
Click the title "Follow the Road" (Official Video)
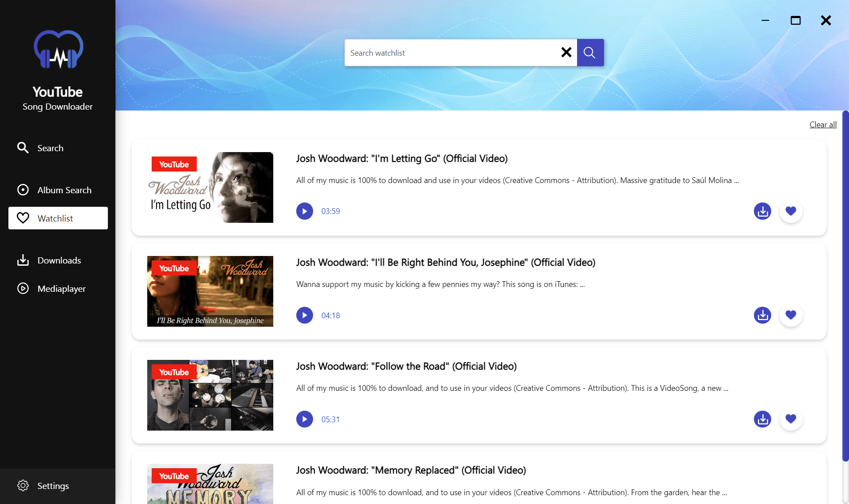pyautogui.click(x=406, y=367)
